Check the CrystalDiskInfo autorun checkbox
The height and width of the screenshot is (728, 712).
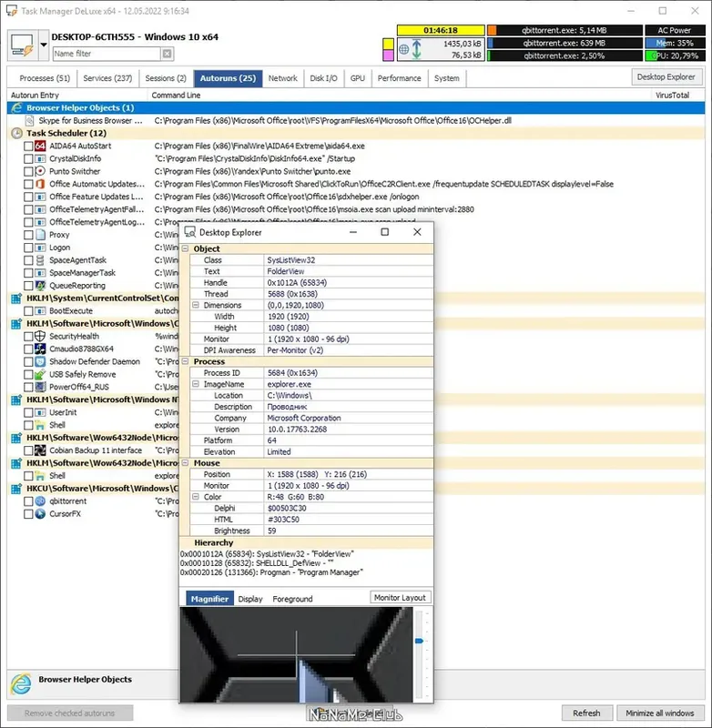(28, 158)
